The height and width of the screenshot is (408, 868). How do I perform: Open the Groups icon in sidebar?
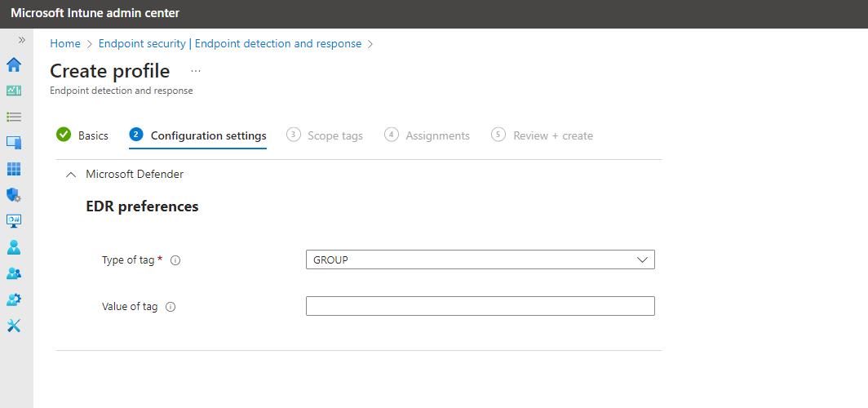tap(14, 273)
